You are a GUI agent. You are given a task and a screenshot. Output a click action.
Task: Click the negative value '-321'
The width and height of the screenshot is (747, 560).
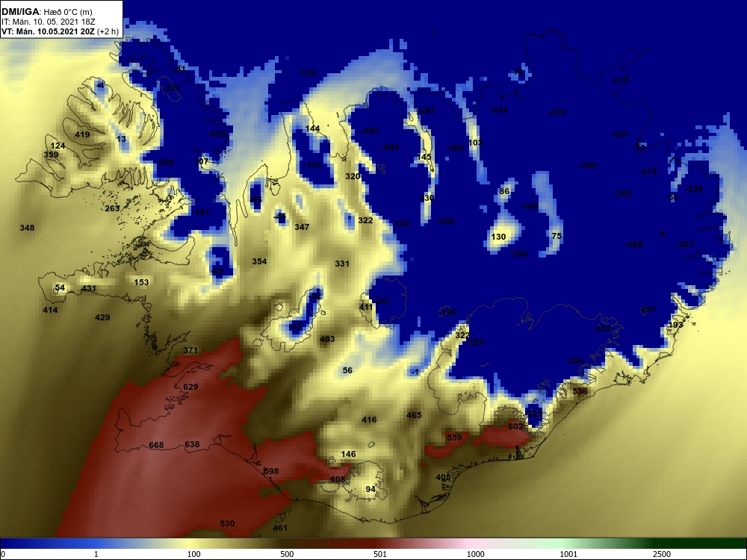point(685,244)
